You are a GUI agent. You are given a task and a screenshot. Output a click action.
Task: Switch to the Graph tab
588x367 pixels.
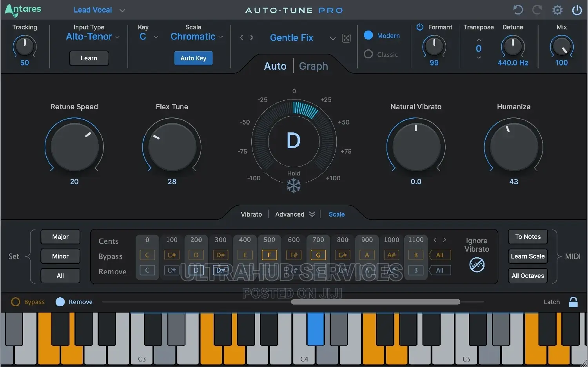click(314, 66)
